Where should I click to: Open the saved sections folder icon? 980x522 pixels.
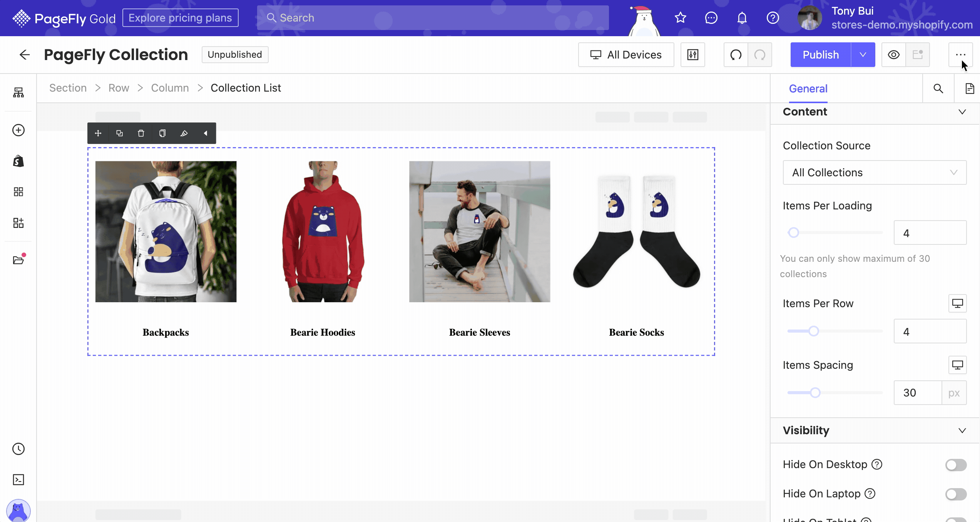pyautogui.click(x=18, y=260)
